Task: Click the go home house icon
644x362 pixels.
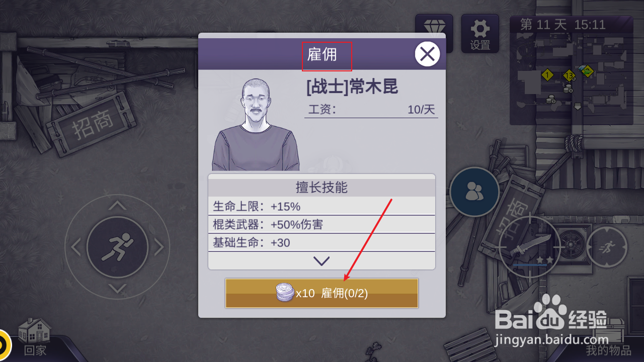Action: (x=35, y=336)
